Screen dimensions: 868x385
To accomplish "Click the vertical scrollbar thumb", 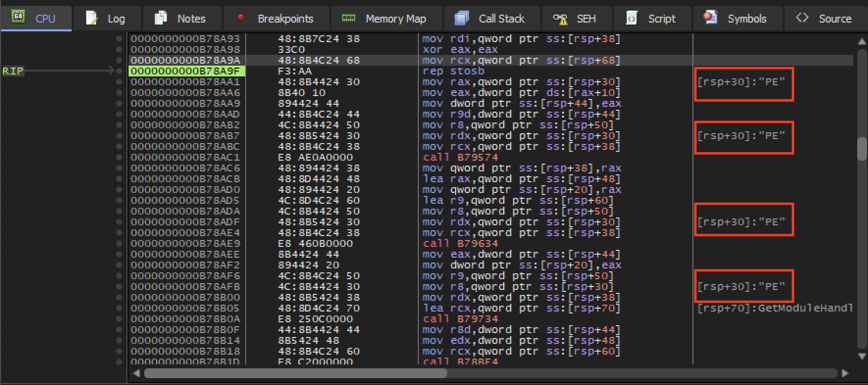I will click(862, 149).
